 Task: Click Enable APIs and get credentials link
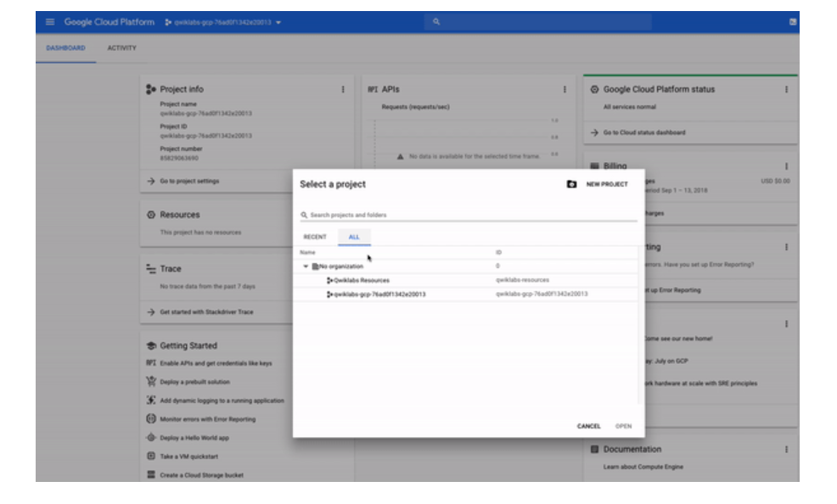(x=216, y=363)
